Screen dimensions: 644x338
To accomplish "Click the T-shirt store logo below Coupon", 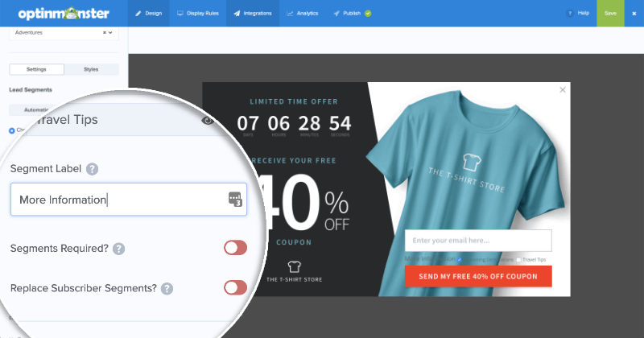I will [294, 271].
